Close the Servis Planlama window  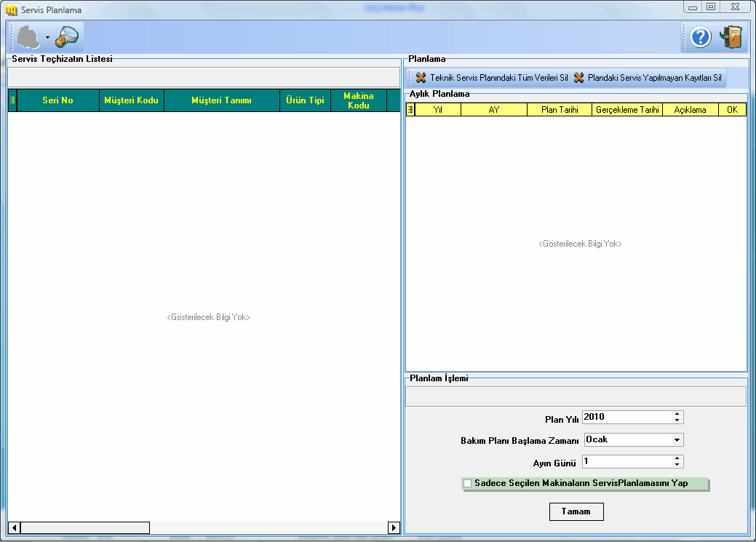(736, 7)
